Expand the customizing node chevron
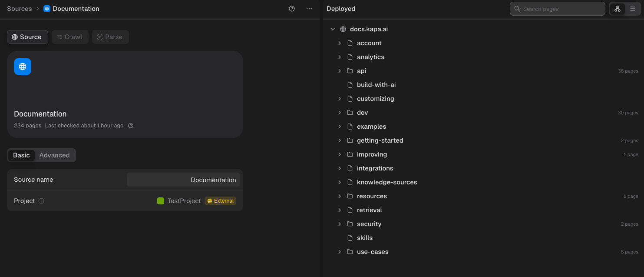644x277 pixels. click(340, 99)
